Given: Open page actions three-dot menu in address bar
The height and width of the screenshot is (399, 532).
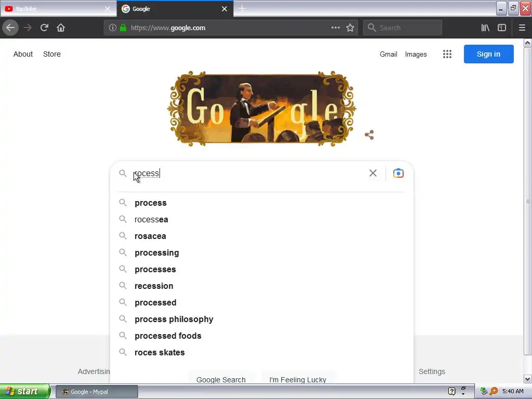Looking at the screenshot, I should tap(335, 28).
